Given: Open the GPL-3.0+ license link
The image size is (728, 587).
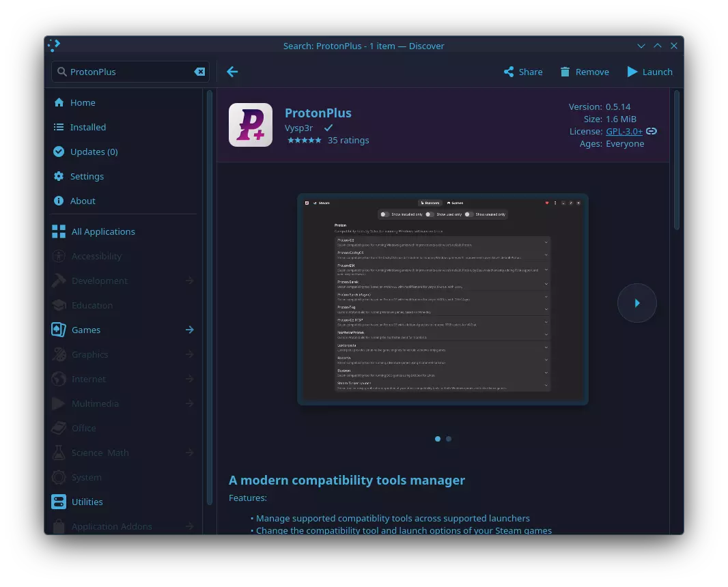Looking at the screenshot, I should click(x=624, y=131).
